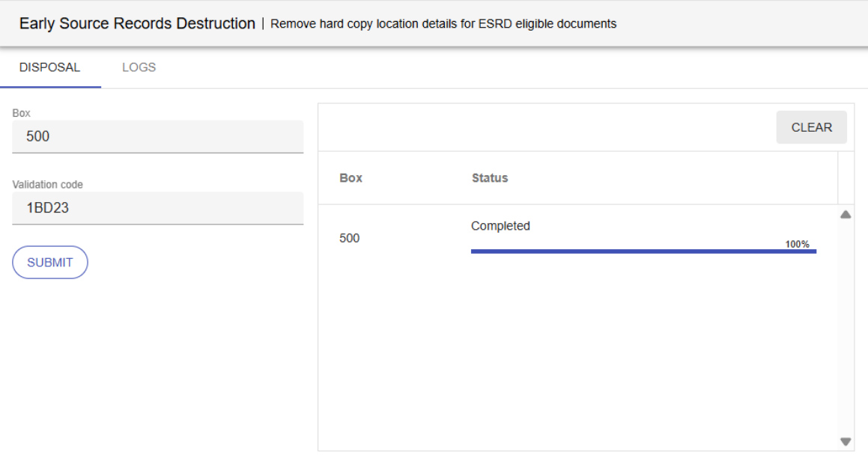Click the Validation code field label

[x=47, y=184]
